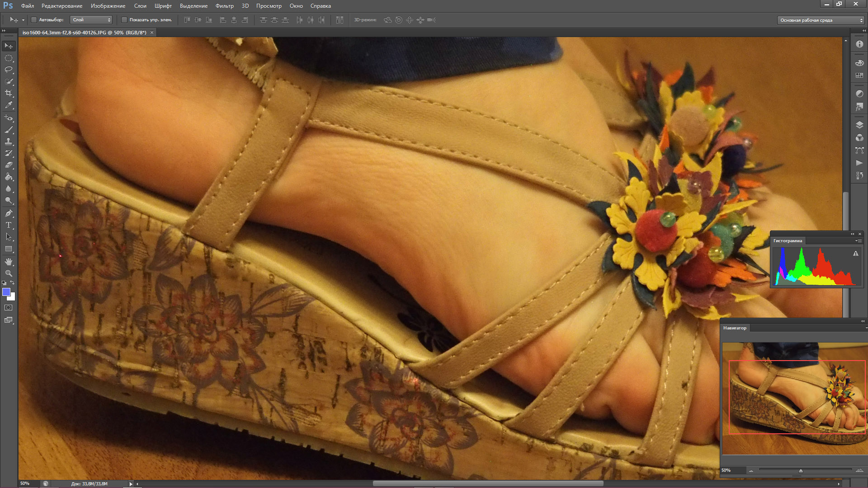Enable Показать упр. элем. checkbox

pyautogui.click(x=124, y=20)
